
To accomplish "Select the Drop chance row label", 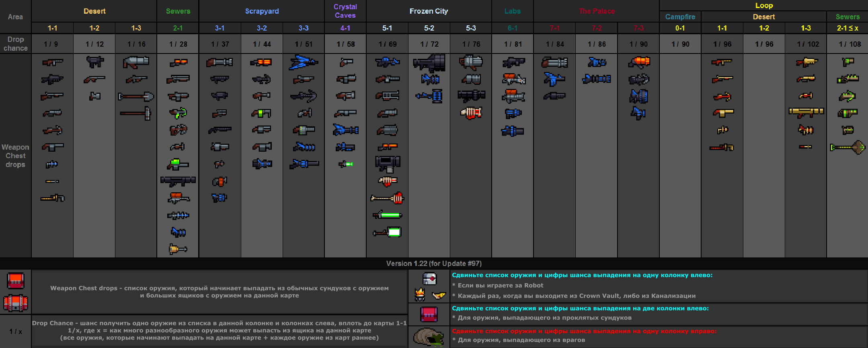I will point(15,44).
